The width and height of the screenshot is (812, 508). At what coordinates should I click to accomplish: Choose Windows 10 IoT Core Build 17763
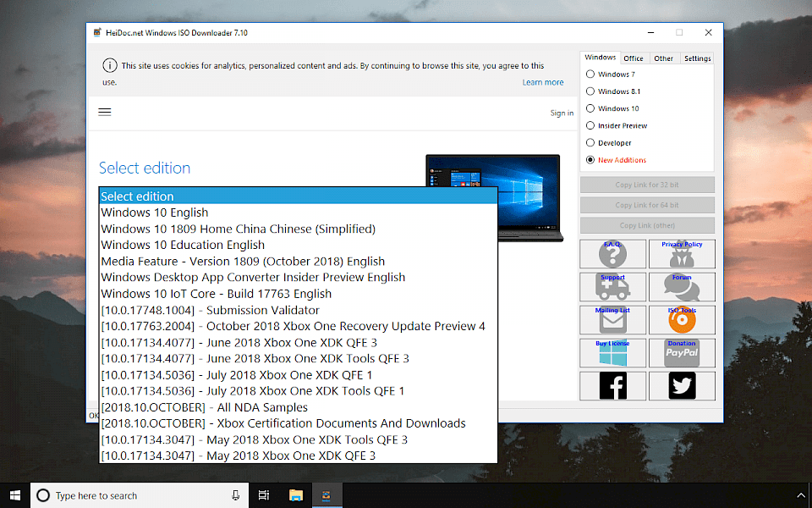299,294
